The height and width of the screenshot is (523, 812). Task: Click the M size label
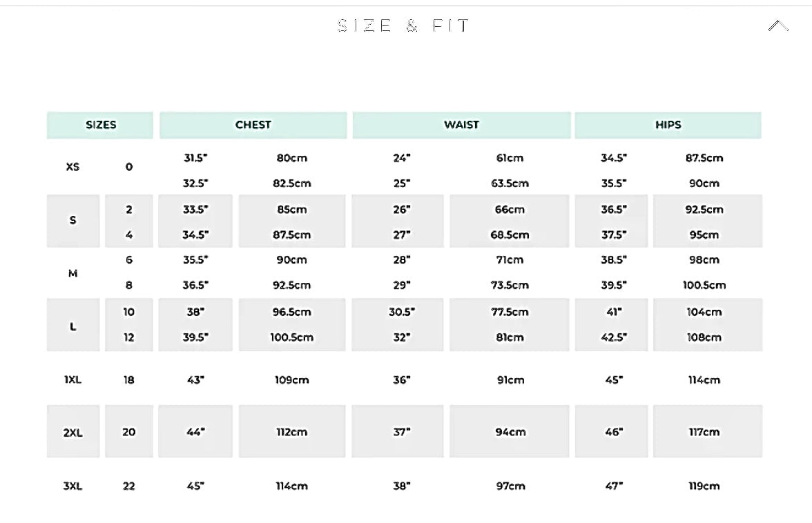pos(72,273)
